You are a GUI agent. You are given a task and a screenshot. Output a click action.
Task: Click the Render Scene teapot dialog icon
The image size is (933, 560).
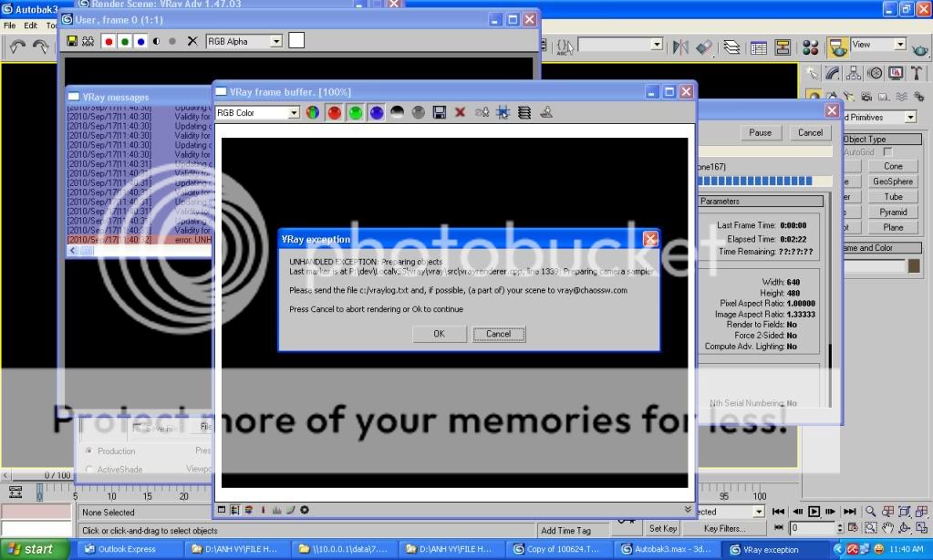coord(838,47)
